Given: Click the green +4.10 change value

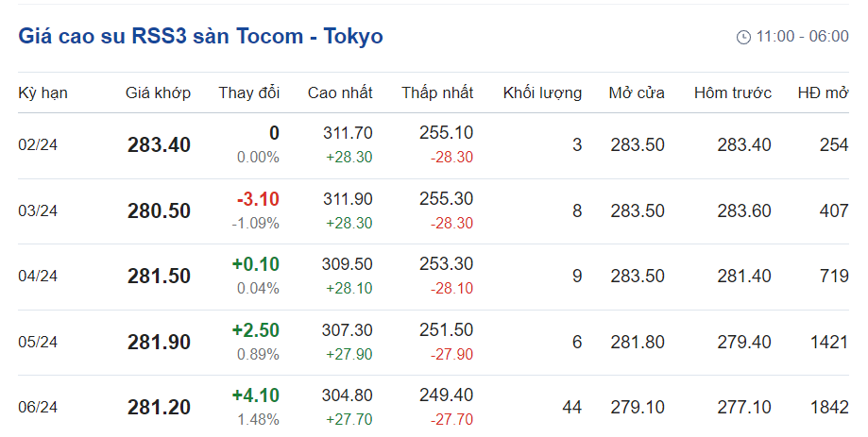Looking at the screenshot, I should (x=256, y=396).
